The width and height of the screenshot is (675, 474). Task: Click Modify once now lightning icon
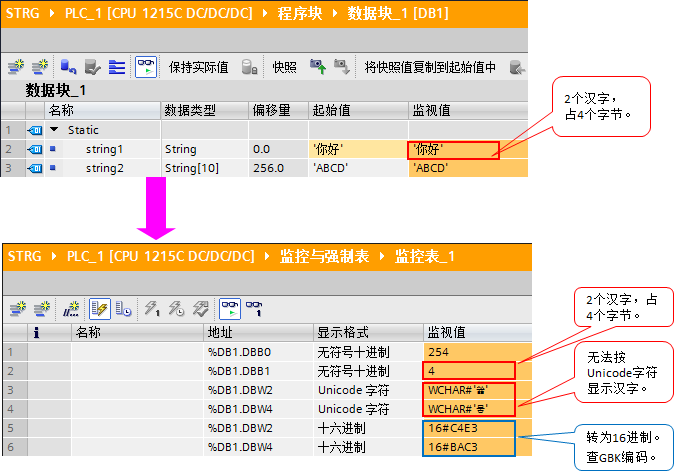coord(152,309)
